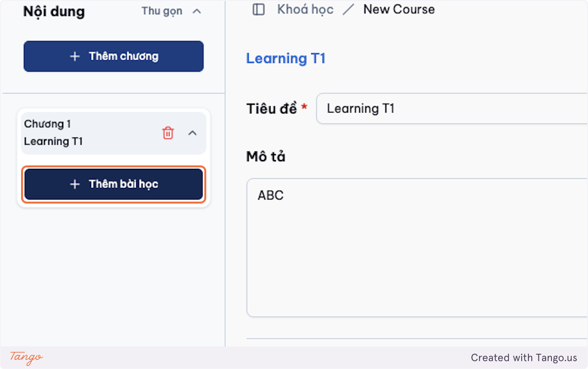Viewport: 588px width, 369px height.
Task: Click the Thu gọn text label
Action: tap(162, 11)
